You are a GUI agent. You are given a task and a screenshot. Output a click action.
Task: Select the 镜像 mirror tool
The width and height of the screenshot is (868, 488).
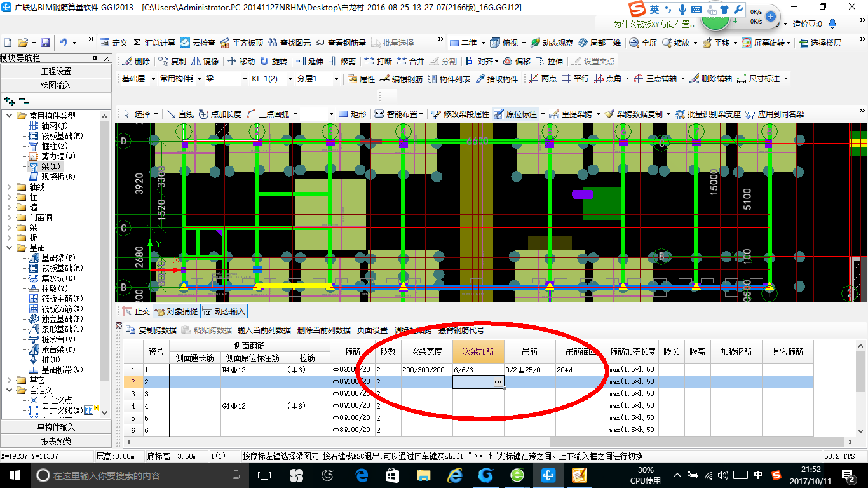pos(205,62)
